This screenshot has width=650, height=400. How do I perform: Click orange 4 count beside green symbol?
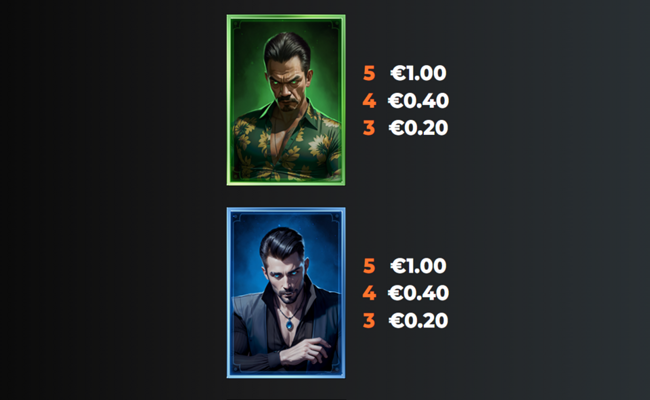click(x=369, y=101)
